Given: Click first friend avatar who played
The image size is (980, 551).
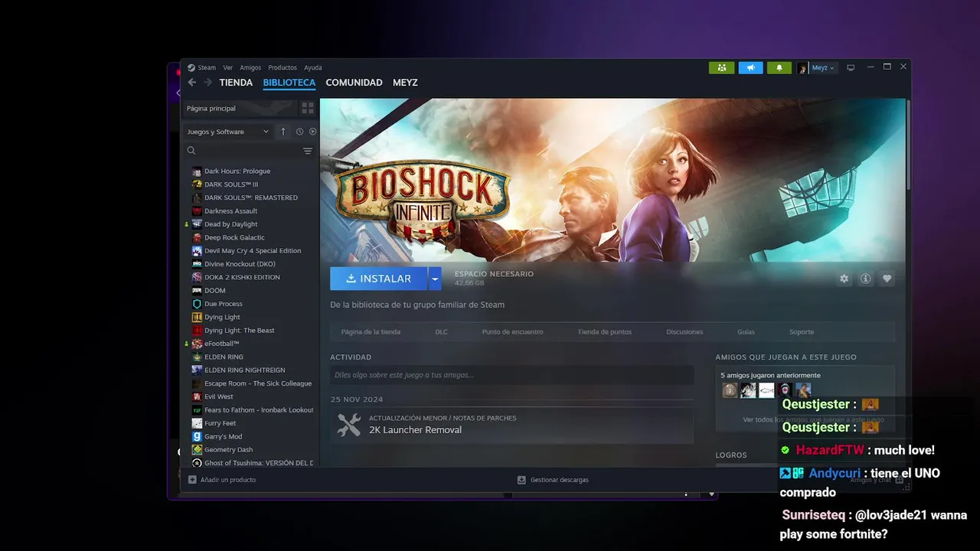Looking at the screenshot, I should click(x=730, y=390).
